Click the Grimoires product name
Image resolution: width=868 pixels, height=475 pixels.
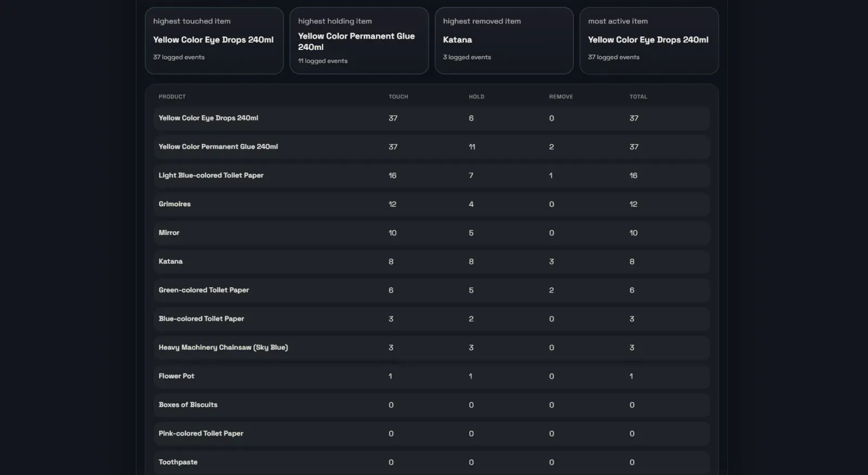point(175,204)
